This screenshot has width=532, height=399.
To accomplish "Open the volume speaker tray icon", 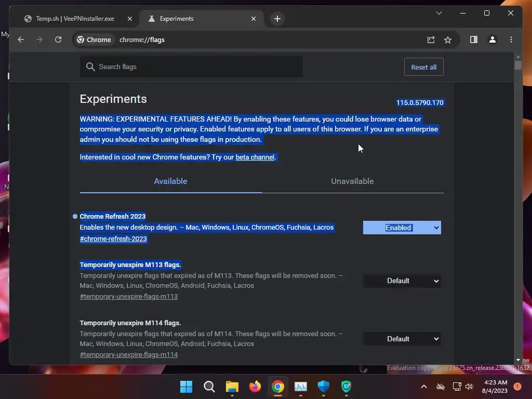I will (469, 387).
